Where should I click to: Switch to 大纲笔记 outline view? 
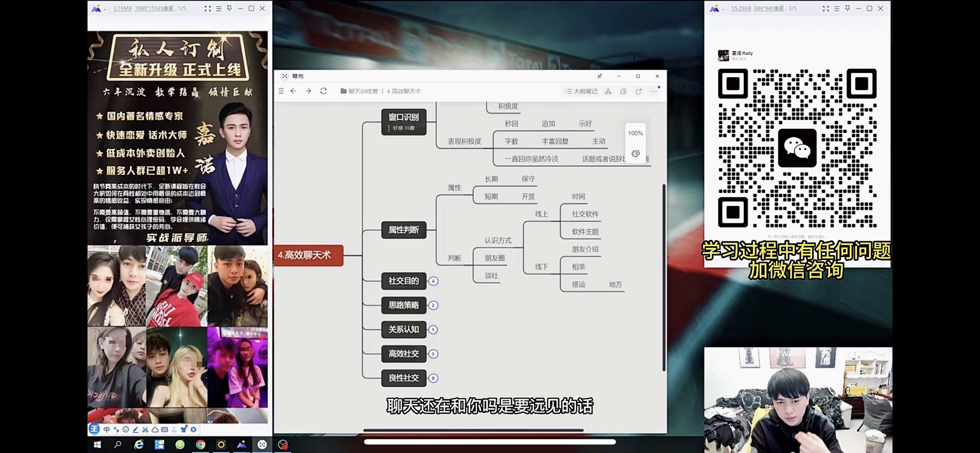tap(581, 91)
